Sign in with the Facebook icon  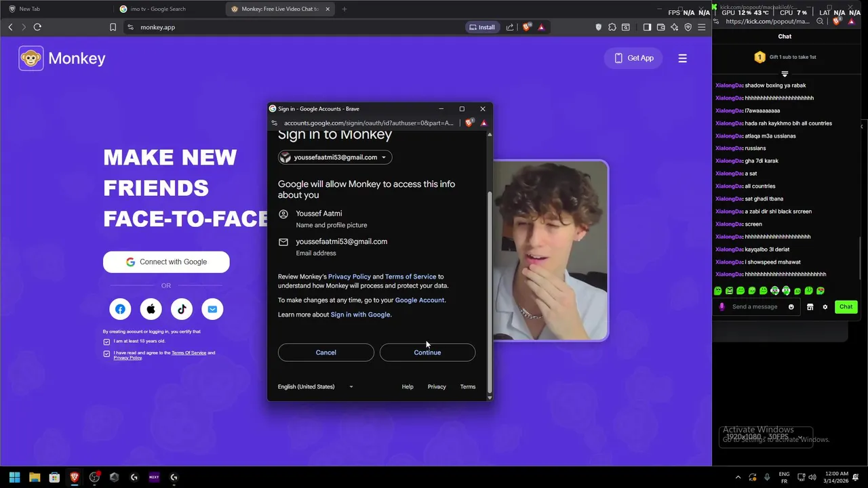(120, 309)
